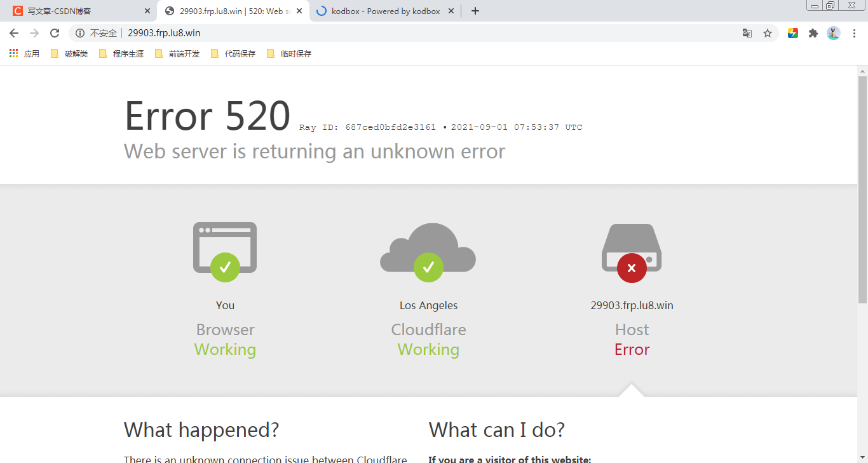Screen dimensions: 868x463
Task: Go back to previous page
Action: [x=14, y=33]
